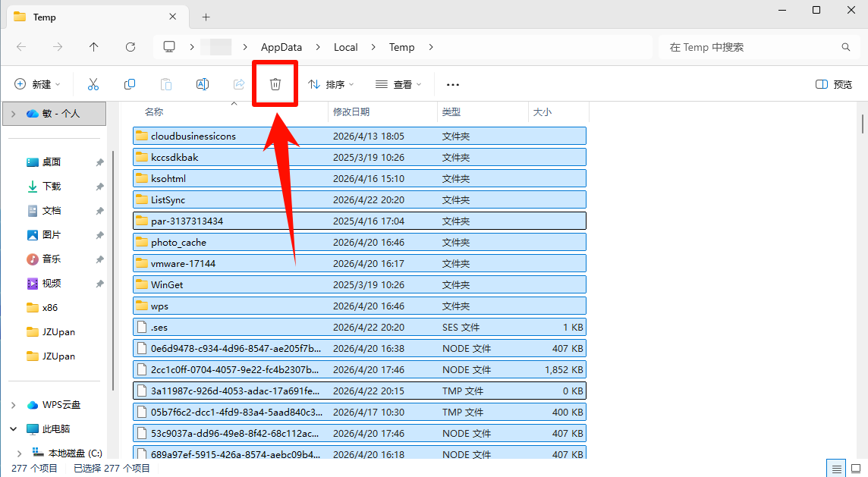
Task: Select the WinGet folder
Action: (360, 284)
